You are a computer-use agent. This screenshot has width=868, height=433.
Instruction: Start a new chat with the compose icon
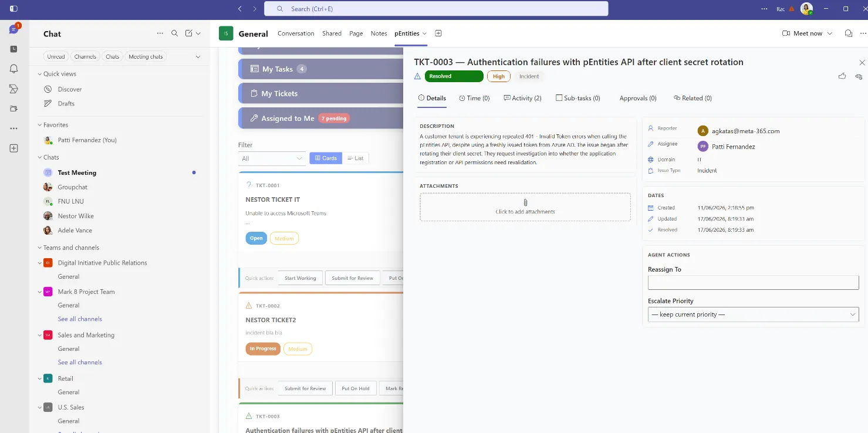coord(189,33)
